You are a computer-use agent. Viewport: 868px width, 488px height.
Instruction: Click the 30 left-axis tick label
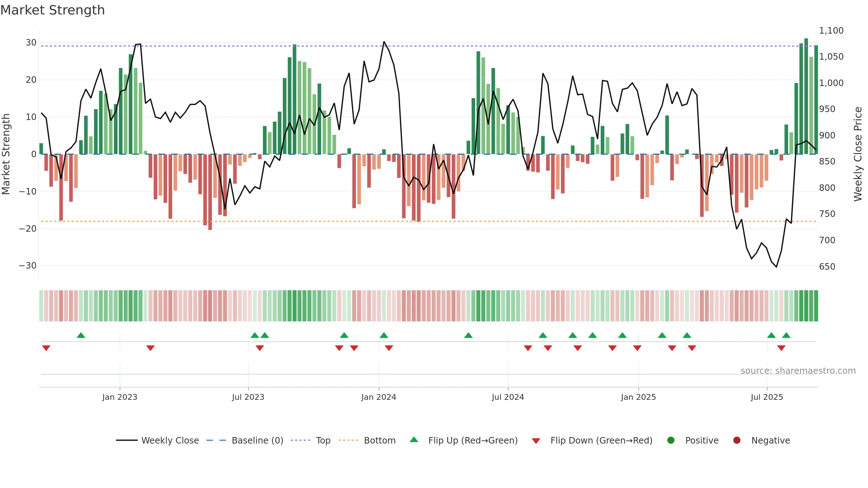(x=31, y=43)
